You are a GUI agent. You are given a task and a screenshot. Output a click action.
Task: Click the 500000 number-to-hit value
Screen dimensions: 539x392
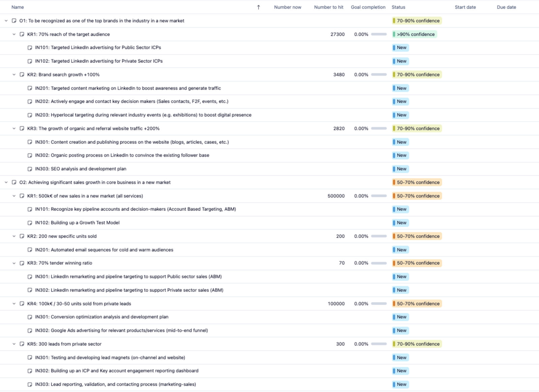tap(336, 196)
